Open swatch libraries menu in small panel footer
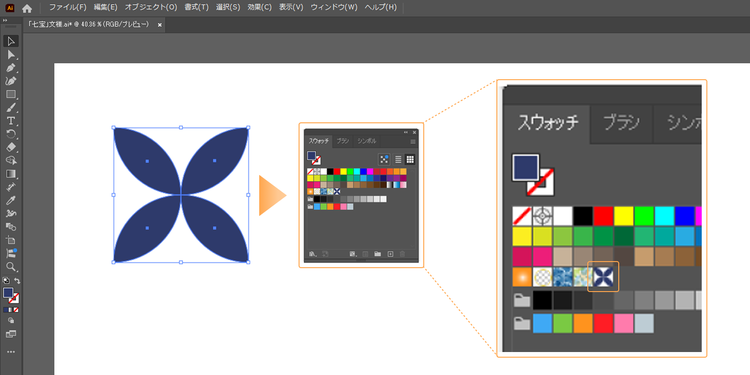The height and width of the screenshot is (375, 750). (x=313, y=254)
